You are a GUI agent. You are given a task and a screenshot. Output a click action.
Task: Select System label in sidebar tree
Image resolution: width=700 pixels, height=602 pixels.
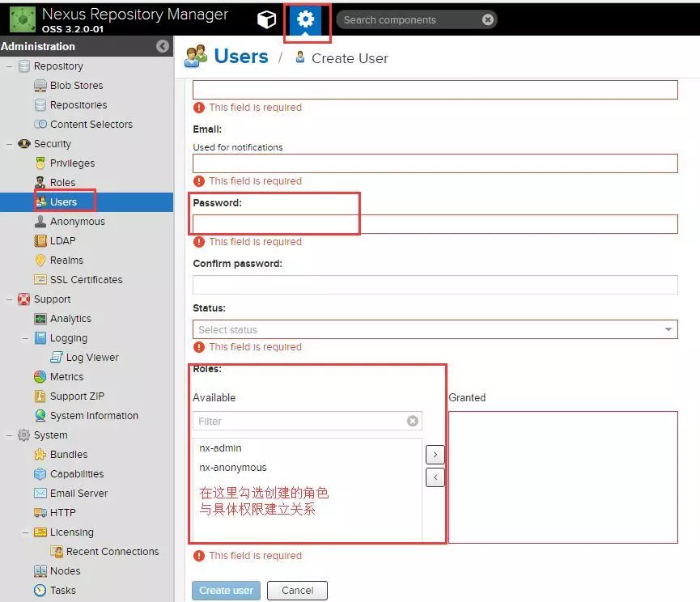(51, 435)
